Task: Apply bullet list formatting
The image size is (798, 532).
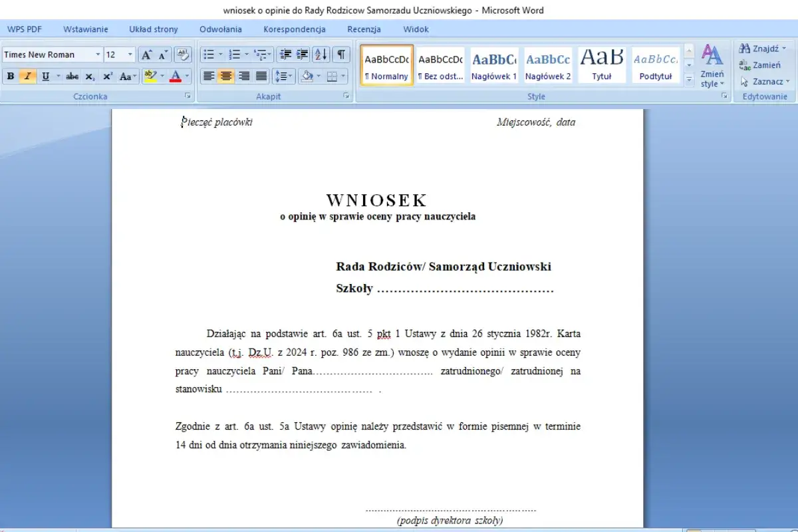Action: pyautogui.click(x=209, y=55)
